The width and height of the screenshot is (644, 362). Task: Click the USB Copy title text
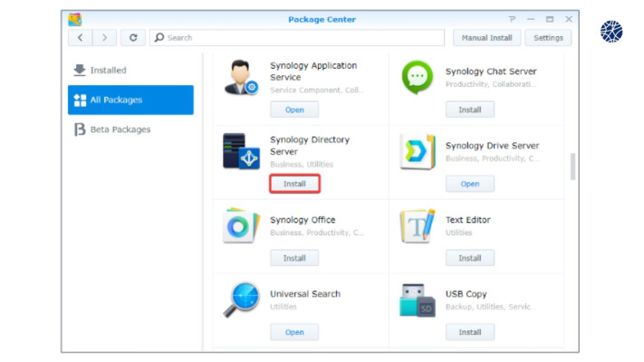point(466,294)
